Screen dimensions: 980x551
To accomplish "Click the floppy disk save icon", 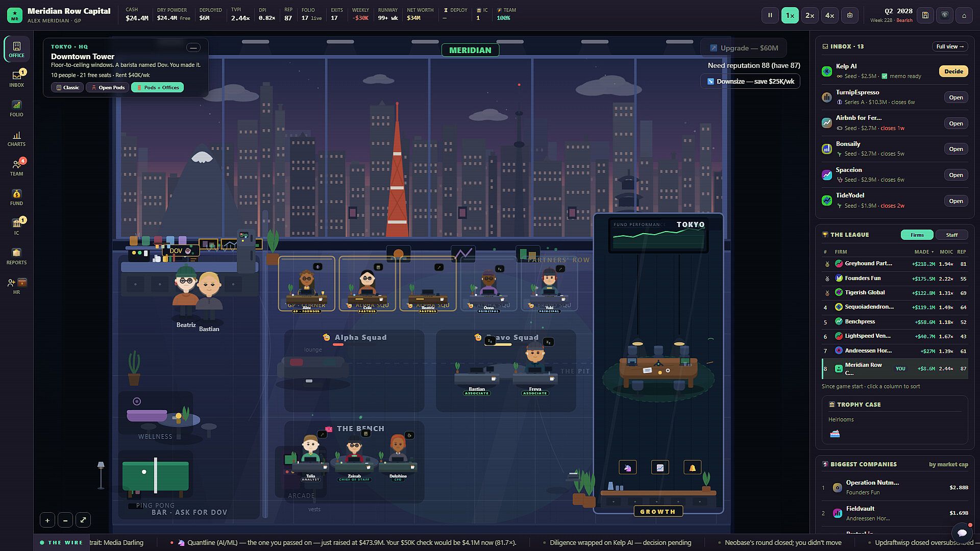I will coord(925,15).
